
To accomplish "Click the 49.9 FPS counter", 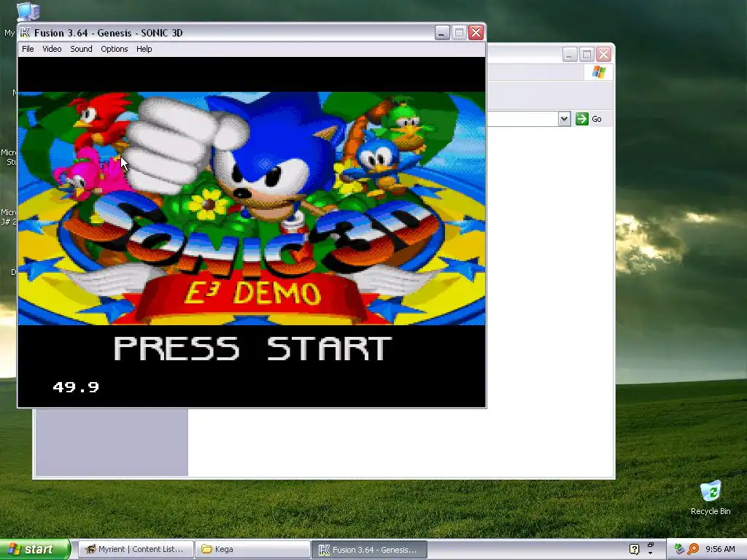I will point(76,387).
